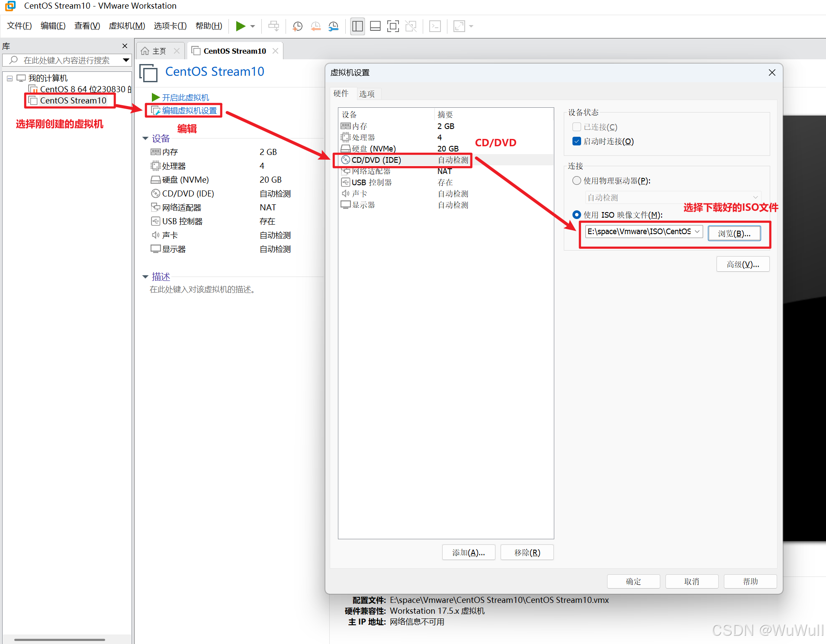Click 浏览(B)... button
This screenshot has height=644, width=826.
point(734,233)
